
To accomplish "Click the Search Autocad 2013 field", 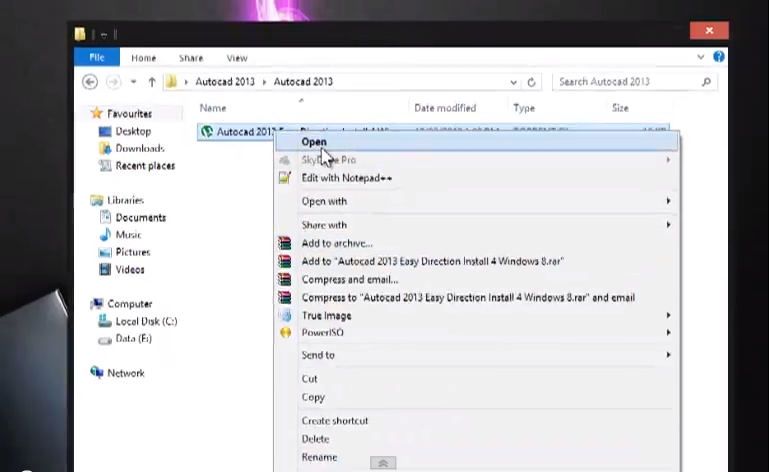I will 635,82.
